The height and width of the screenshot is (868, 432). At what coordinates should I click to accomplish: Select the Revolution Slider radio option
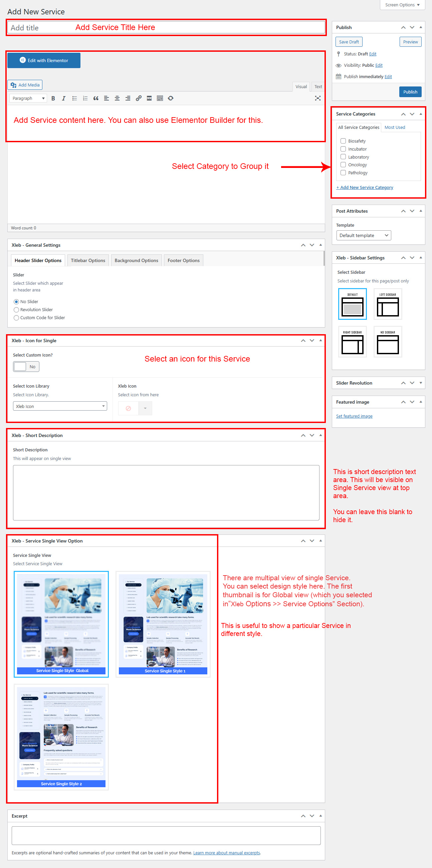16,310
